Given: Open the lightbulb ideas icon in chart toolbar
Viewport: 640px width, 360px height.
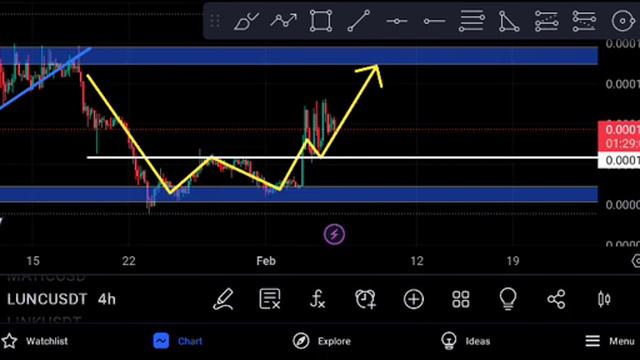Looking at the screenshot, I should coord(508,299).
